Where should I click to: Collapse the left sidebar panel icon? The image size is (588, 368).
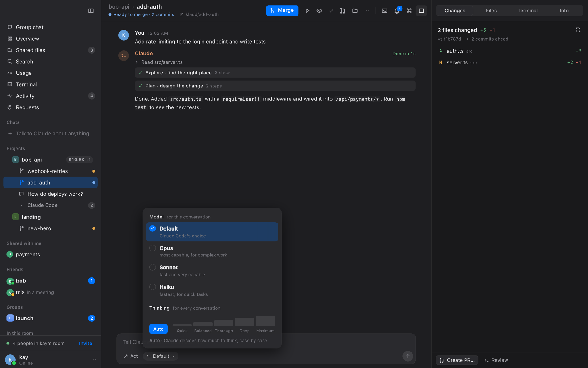(x=91, y=11)
